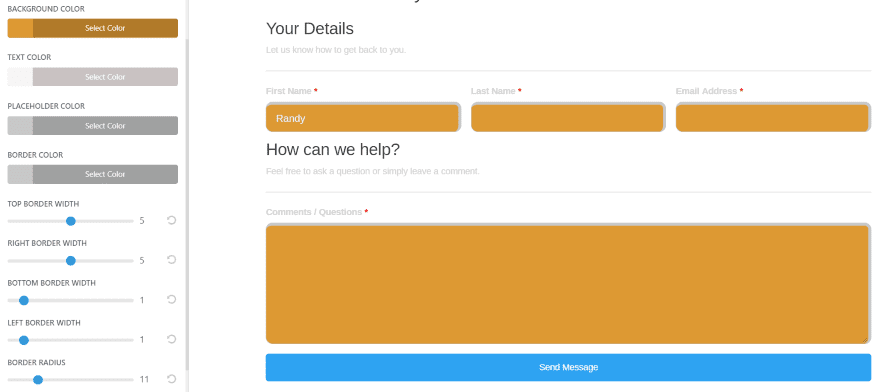This screenshot has height=392, width=880.
Task: Open Select Color for Border Color
Action: click(x=105, y=174)
